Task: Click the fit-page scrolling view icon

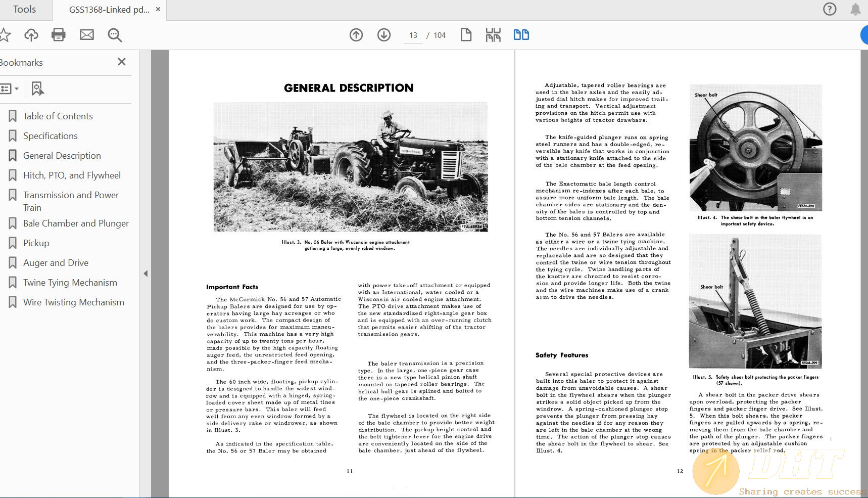Action: tap(493, 35)
